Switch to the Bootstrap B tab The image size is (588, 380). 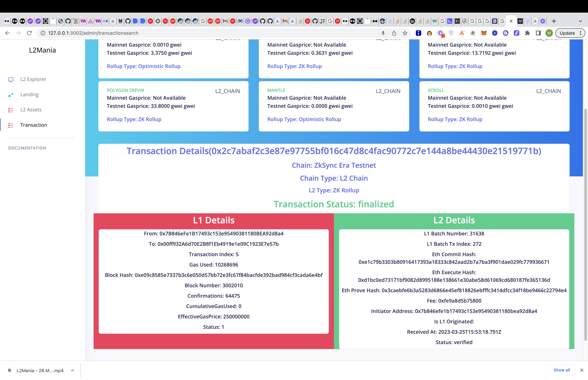pos(495,21)
